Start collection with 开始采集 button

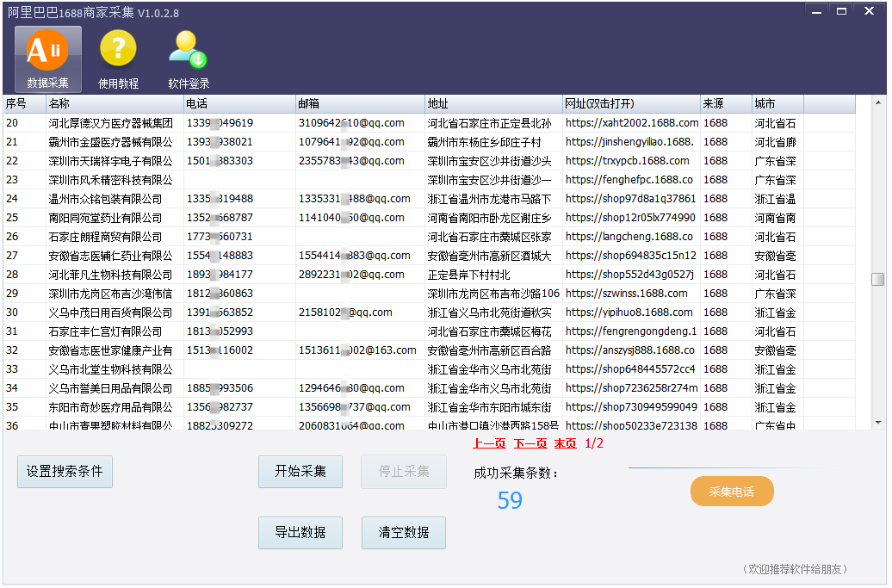[x=300, y=472]
